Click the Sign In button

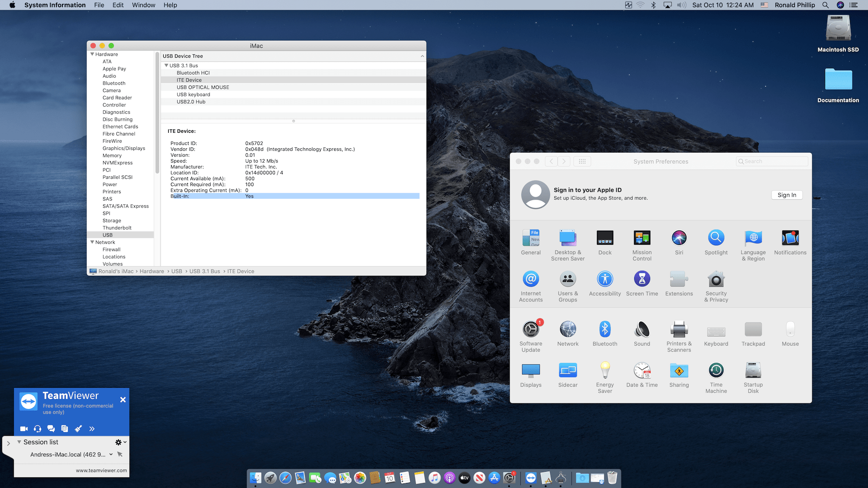(787, 195)
